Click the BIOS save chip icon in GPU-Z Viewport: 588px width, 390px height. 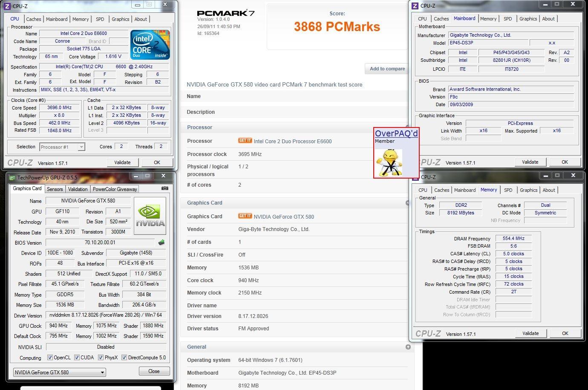pyautogui.click(x=161, y=243)
